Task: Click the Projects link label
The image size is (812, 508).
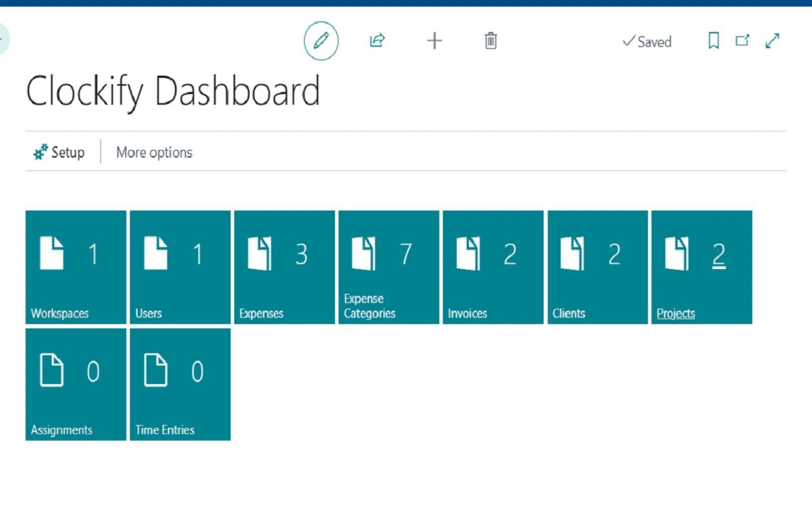Action: pos(675,313)
